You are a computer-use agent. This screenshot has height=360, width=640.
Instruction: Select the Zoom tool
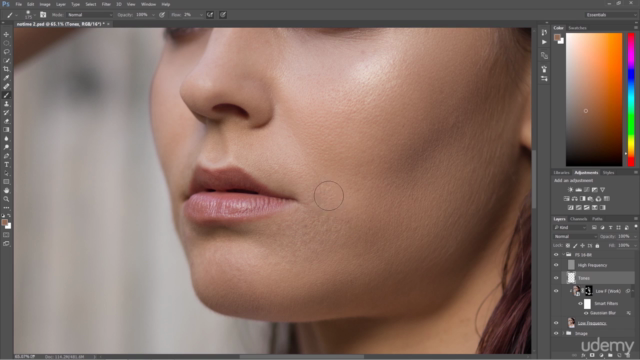tap(6, 199)
